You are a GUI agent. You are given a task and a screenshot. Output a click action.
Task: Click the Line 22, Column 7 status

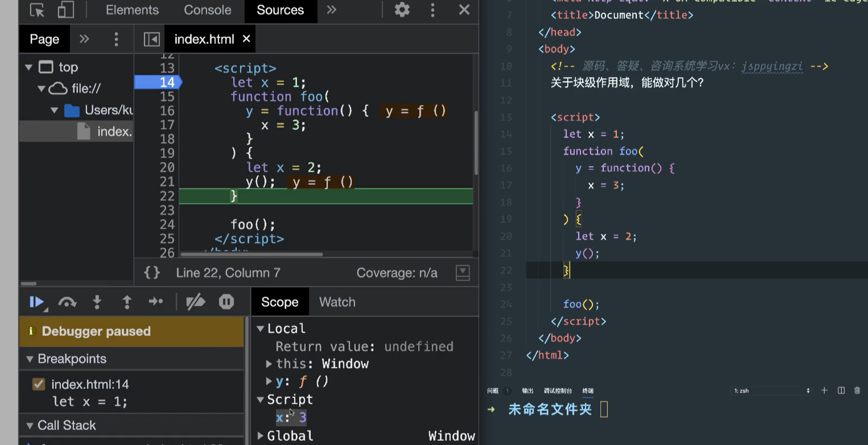[228, 273]
